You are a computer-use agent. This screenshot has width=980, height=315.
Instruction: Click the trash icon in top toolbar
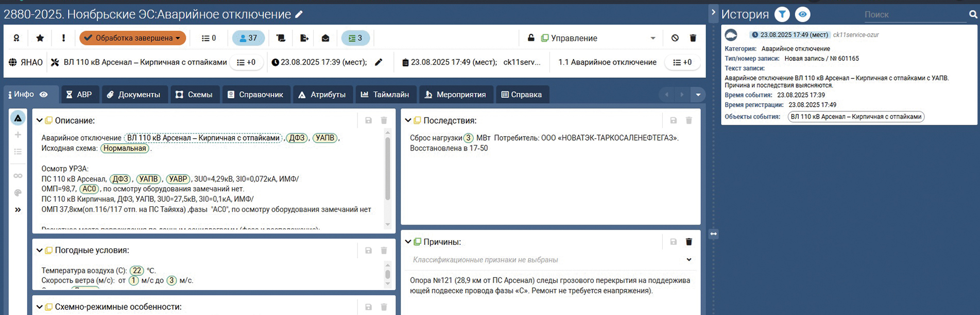693,38
